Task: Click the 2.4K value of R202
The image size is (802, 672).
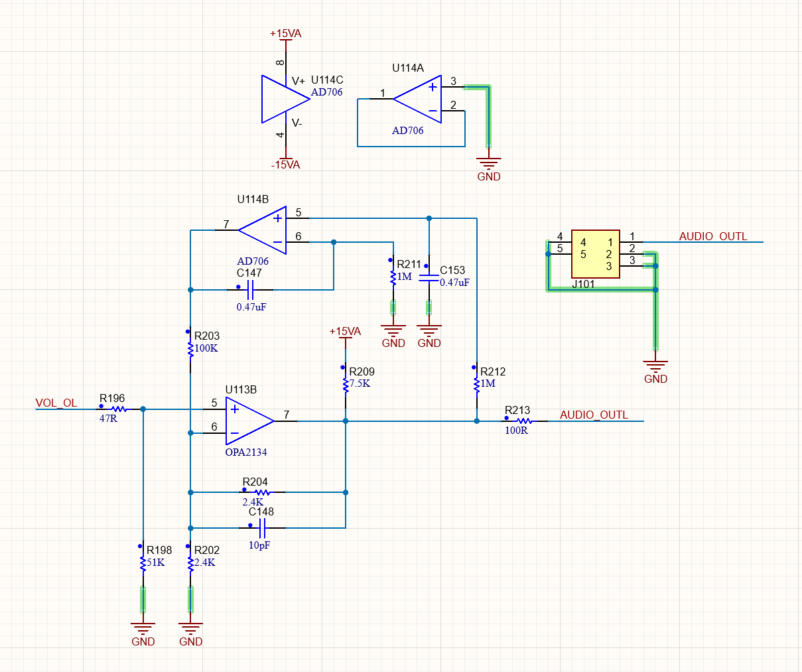Action: point(205,563)
